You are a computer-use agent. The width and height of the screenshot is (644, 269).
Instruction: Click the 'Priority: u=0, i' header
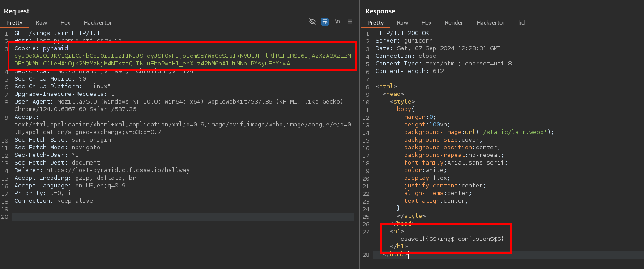click(x=43, y=193)
